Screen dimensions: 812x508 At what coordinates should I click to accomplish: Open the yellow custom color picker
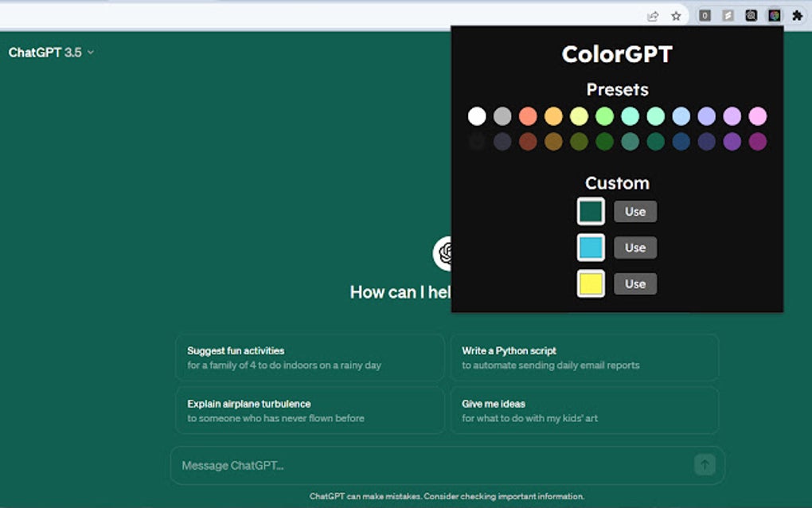[591, 283]
